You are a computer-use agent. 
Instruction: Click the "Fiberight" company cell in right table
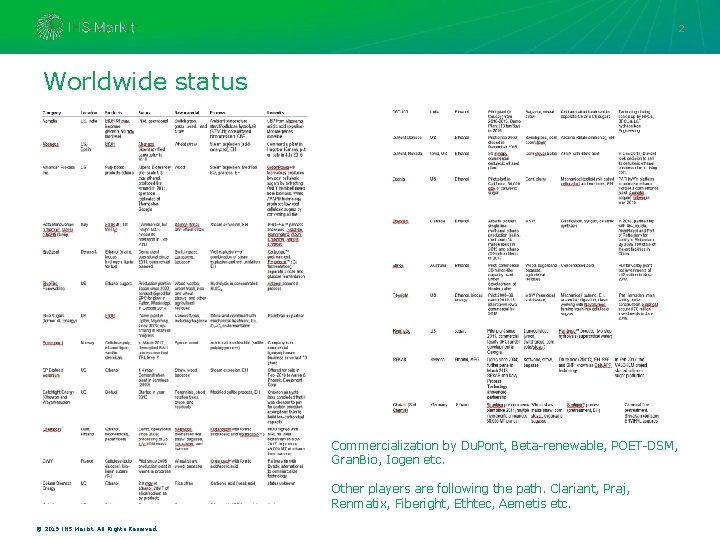tap(400, 295)
